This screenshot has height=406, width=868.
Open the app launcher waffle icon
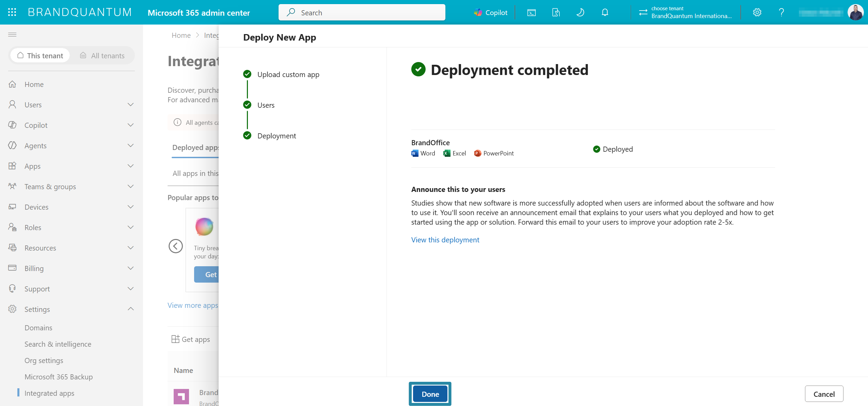tap(12, 12)
